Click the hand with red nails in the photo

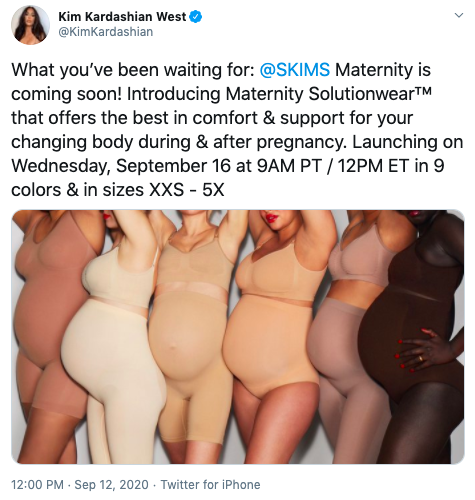[x=418, y=350]
